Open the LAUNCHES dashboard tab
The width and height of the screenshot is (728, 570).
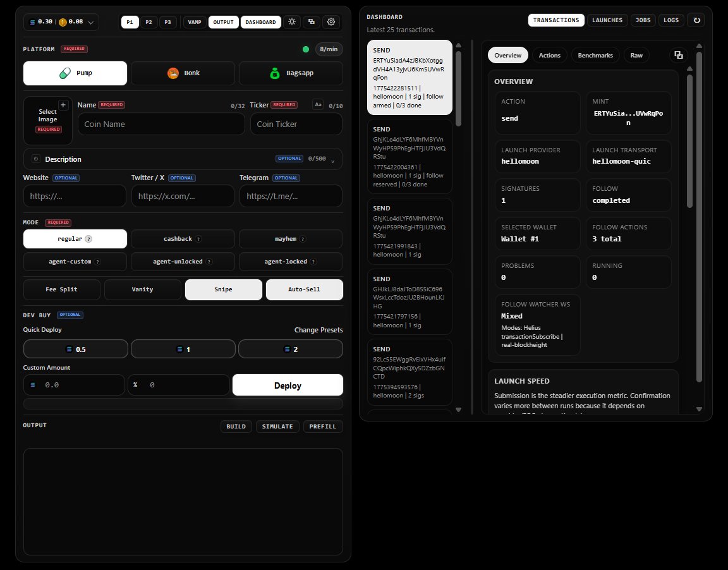607,20
